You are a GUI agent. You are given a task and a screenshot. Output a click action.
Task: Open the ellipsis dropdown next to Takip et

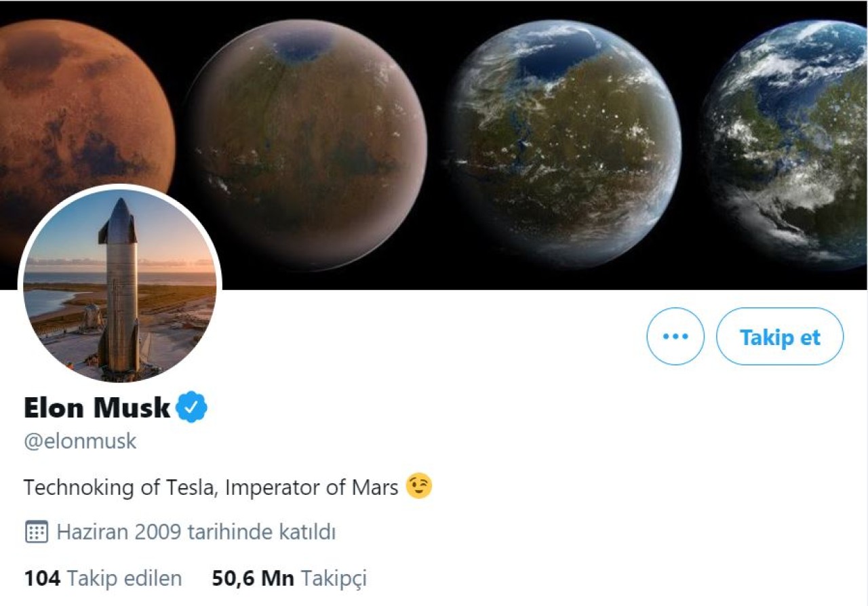tap(675, 336)
